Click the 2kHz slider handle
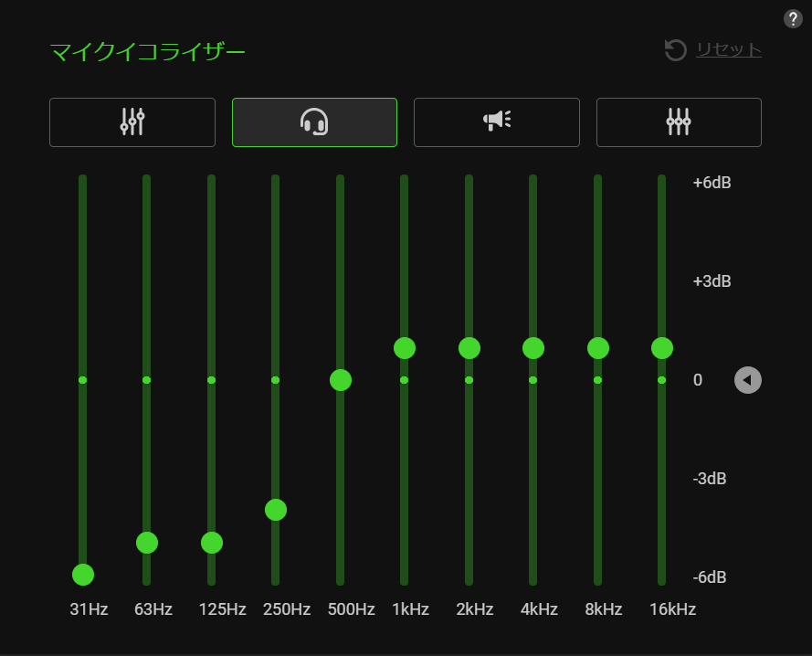The width and height of the screenshot is (812, 656). click(469, 348)
